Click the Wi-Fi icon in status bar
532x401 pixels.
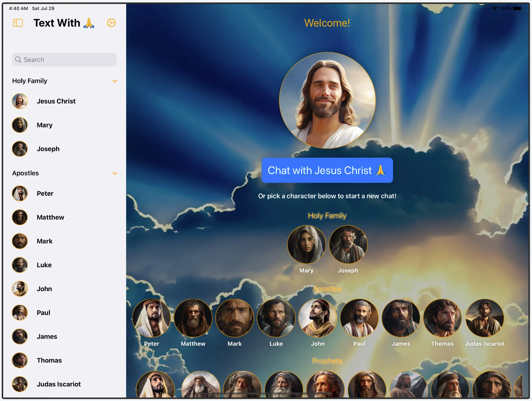click(x=495, y=9)
